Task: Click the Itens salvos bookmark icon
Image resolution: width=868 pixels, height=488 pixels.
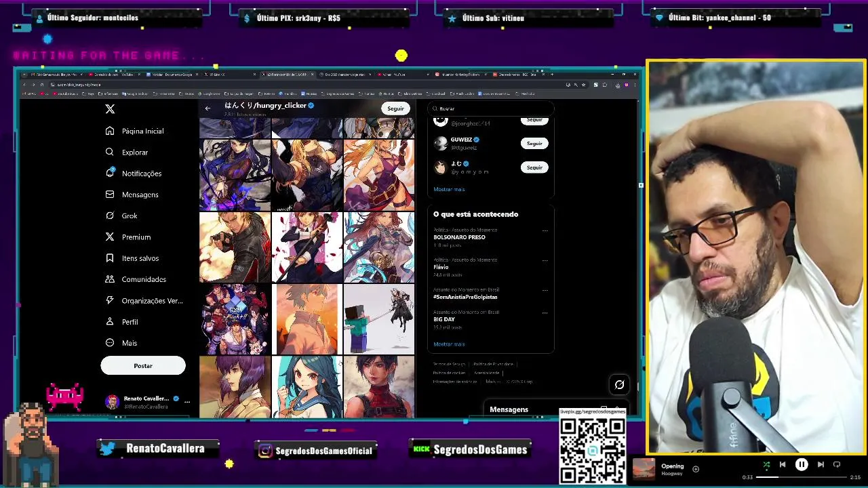Action: [x=110, y=258]
